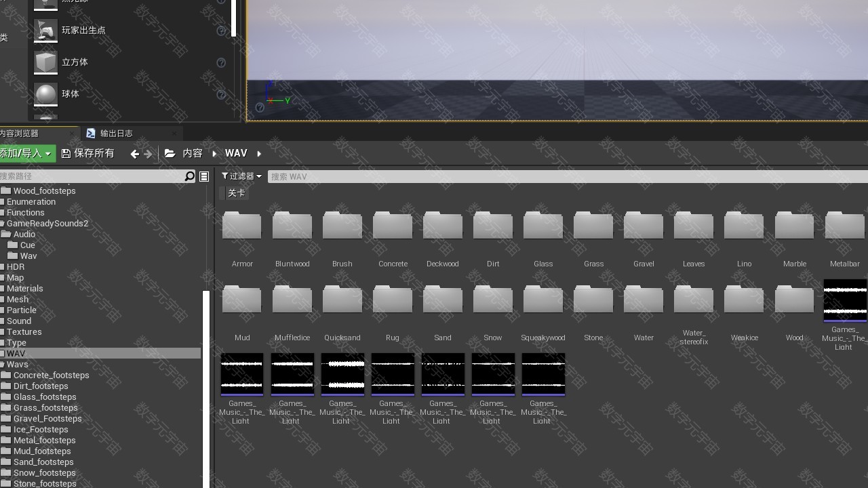Select Textures in folder tree

[24, 332]
